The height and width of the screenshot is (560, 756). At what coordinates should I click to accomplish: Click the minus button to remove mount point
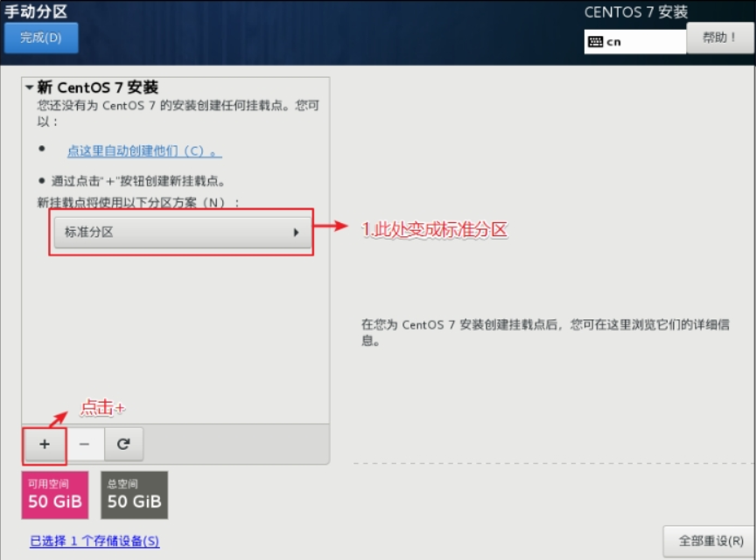[84, 444]
